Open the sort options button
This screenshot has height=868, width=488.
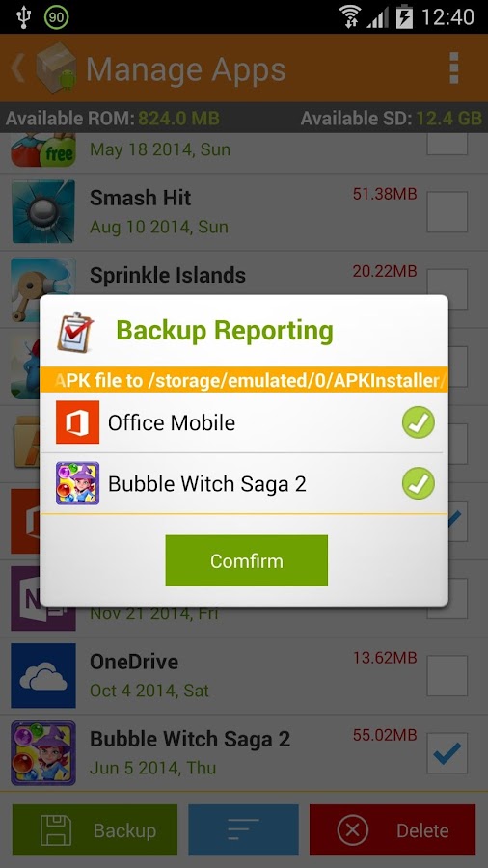(x=243, y=829)
